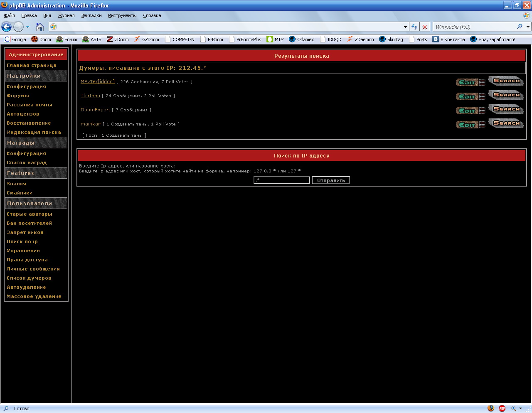Go to the browser home page icon
The height and width of the screenshot is (413, 532).
pos(40,27)
